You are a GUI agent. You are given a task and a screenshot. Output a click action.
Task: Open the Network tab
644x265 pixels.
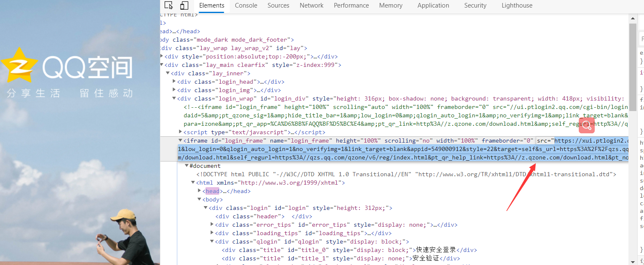coord(311,5)
